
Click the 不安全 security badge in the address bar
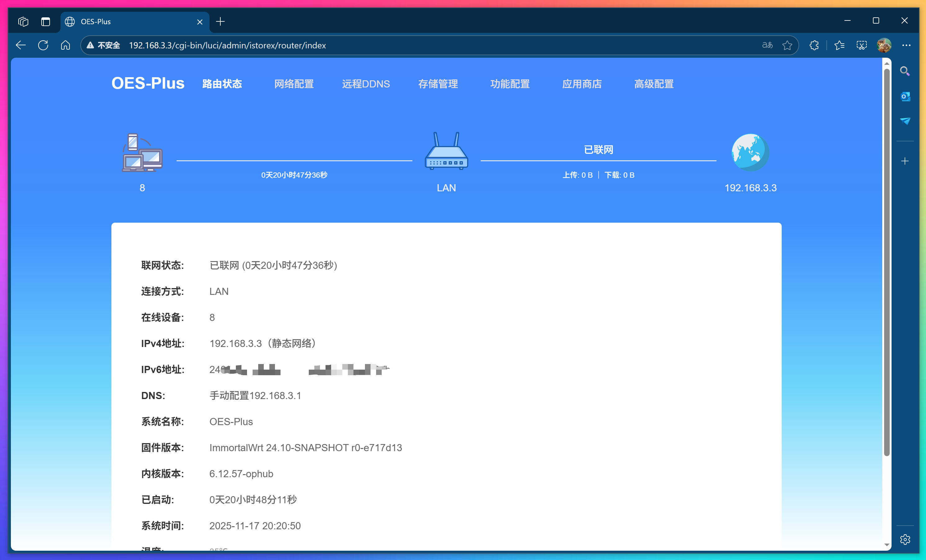click(103, 45)
